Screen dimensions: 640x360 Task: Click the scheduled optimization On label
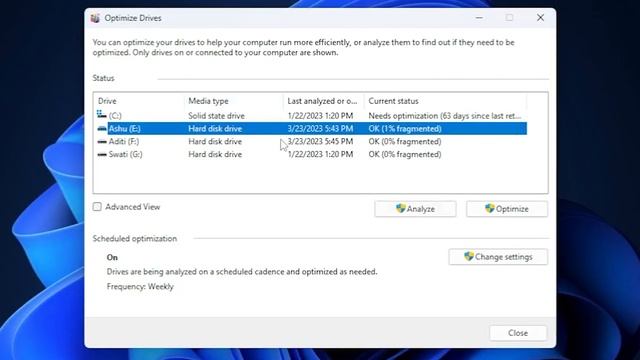[x=112, y=258]
